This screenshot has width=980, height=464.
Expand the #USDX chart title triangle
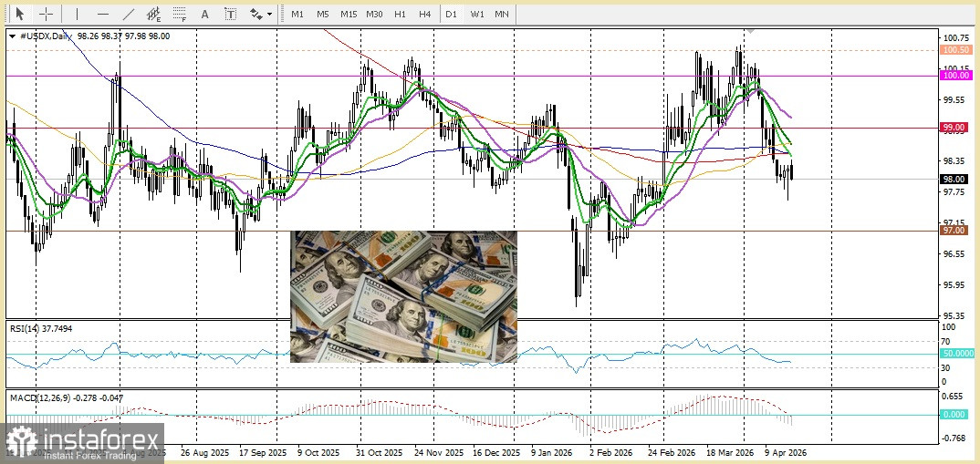click(12, 36)
